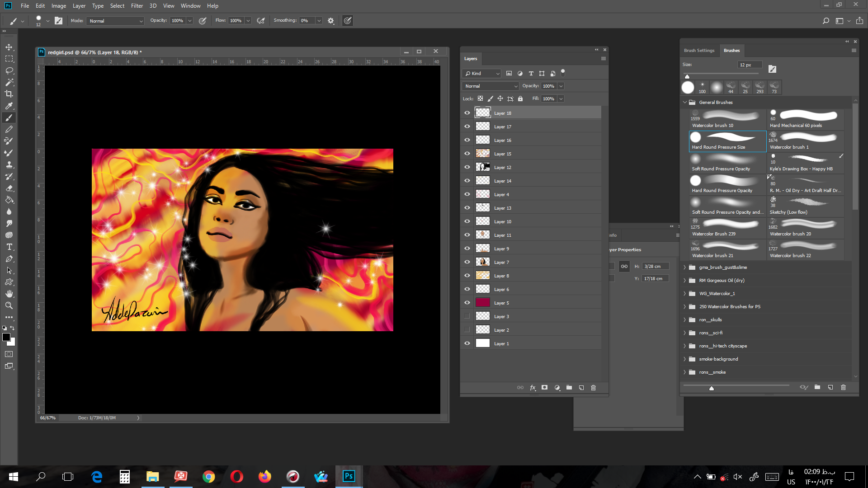
Task: Hide Layer 1 visibility eye
Action: 467,343
